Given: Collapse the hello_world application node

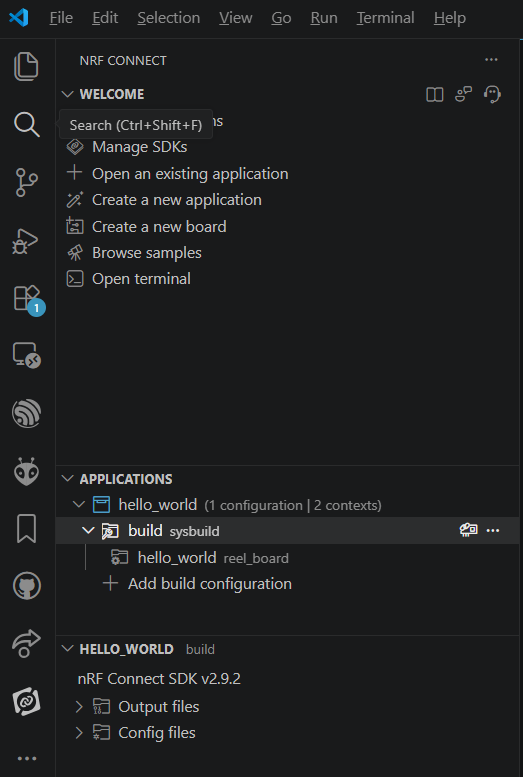Looking at the screenshot, I should (79, 504).
